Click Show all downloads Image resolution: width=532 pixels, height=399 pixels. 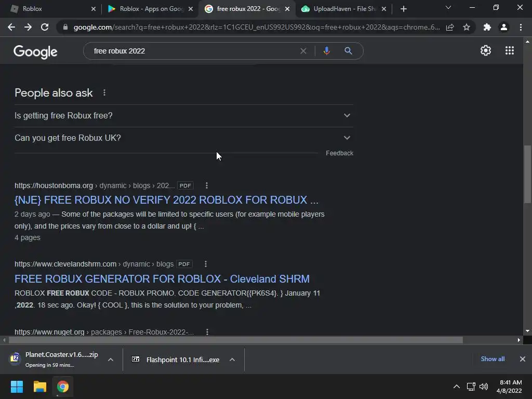493,359
